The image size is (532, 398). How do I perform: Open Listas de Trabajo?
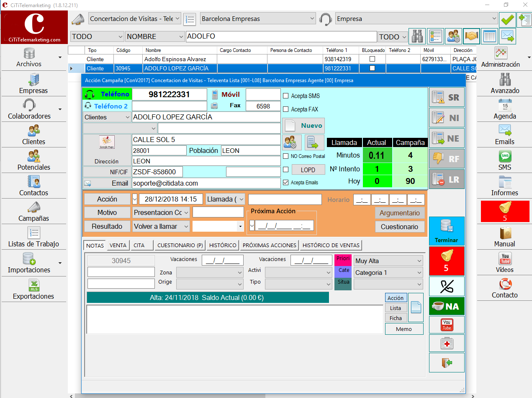[33, 237]
